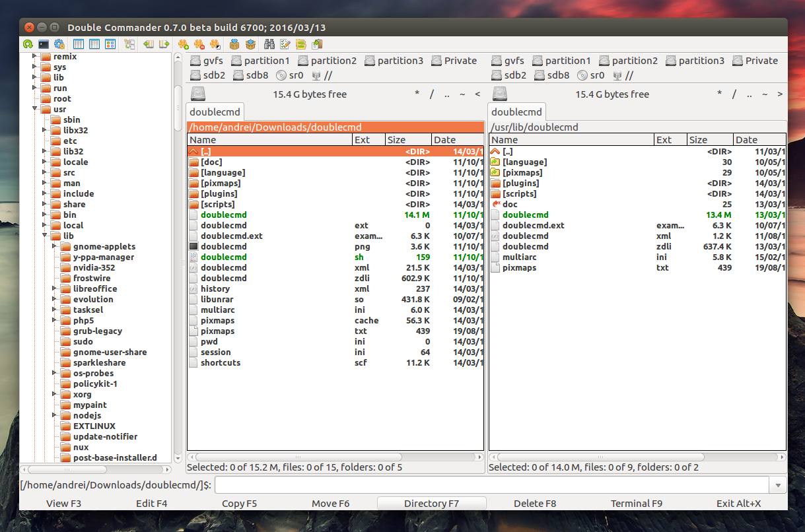Click the /usr/lib/doublecmd path bar

638,127
